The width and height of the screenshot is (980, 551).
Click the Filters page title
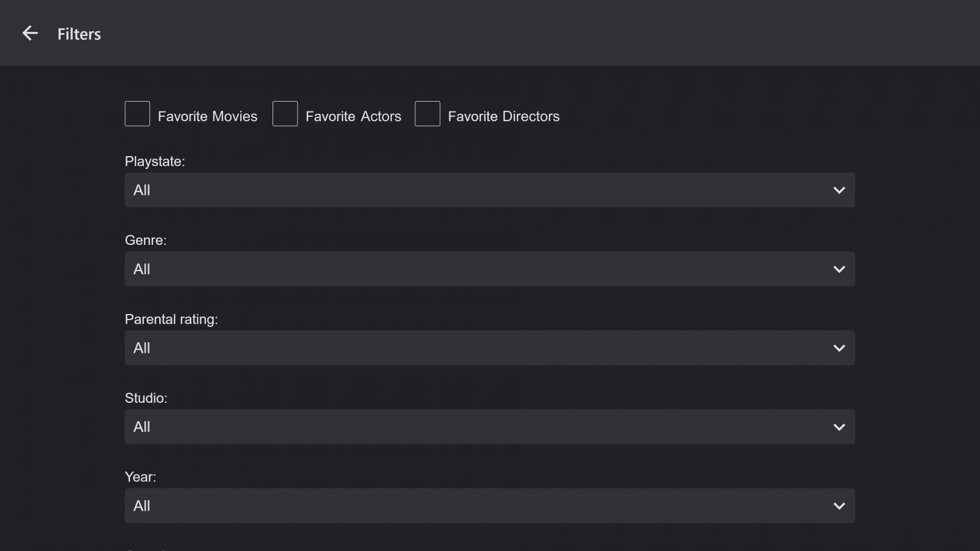[x=79, y=34]
